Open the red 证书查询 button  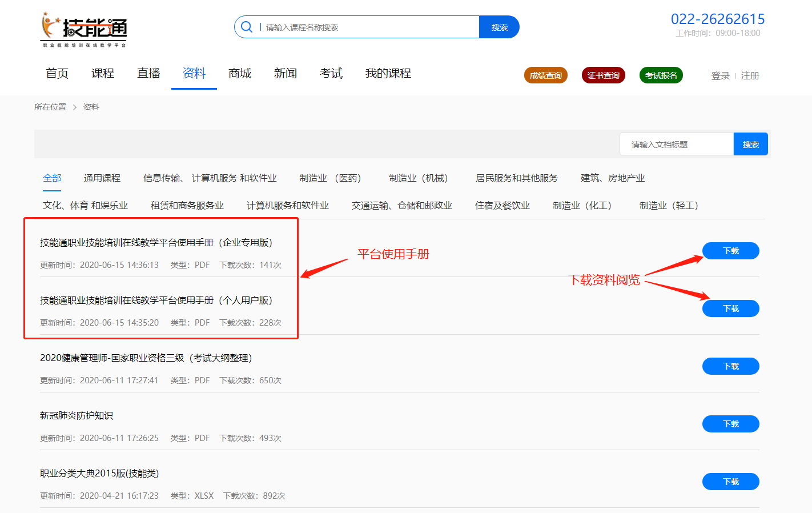(x=603, y=75)
